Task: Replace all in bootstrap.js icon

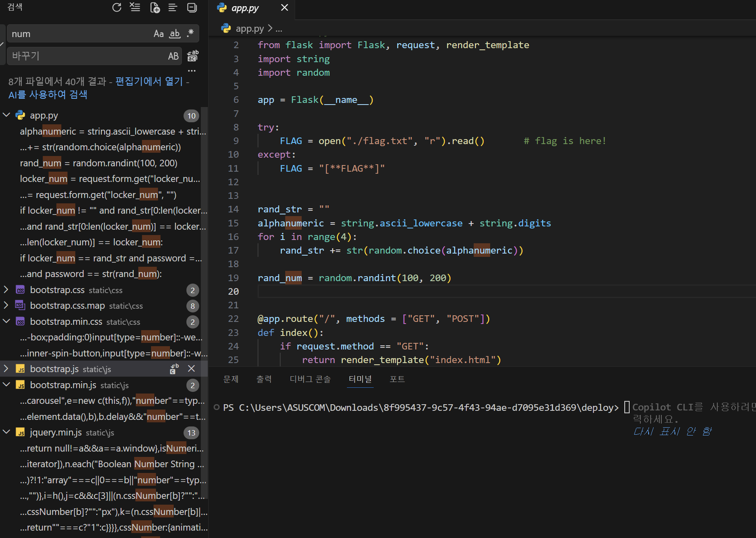Action: click(x=174, y=369)
